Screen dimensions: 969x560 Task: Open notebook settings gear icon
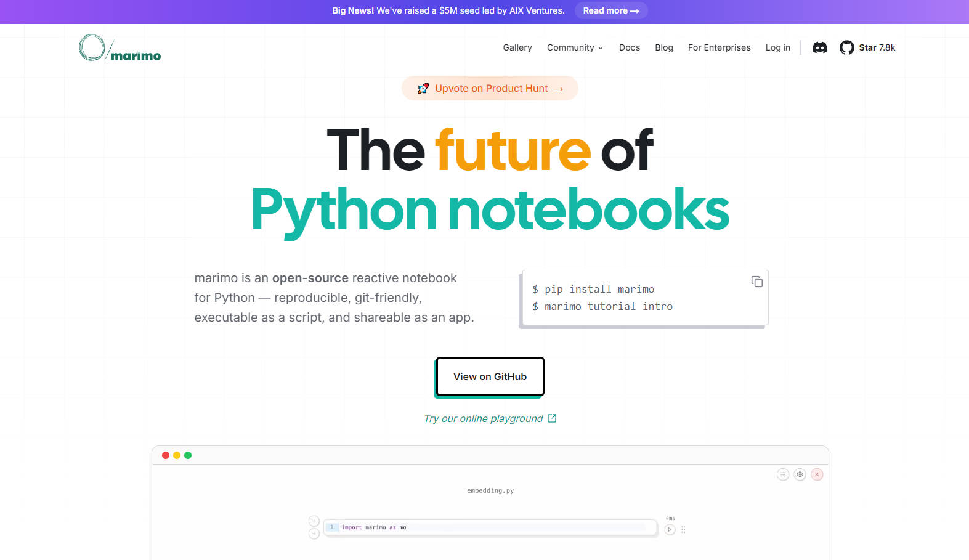click(800, 474)
